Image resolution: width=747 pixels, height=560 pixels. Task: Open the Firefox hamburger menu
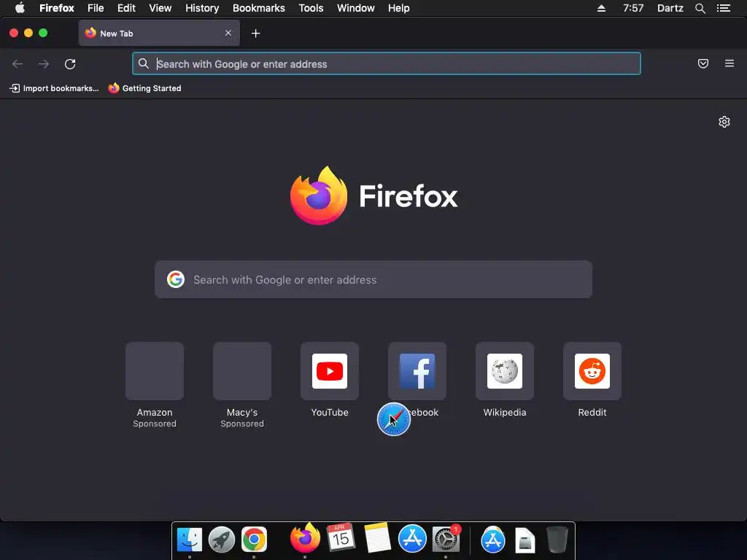tap(729, 63)
